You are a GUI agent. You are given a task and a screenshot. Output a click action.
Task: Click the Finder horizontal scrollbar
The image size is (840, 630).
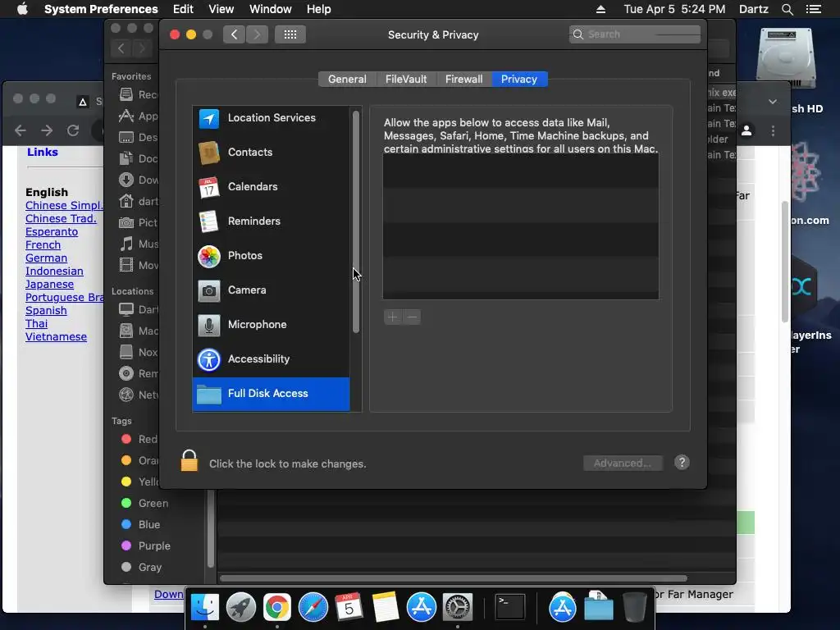tap(453, 578)
